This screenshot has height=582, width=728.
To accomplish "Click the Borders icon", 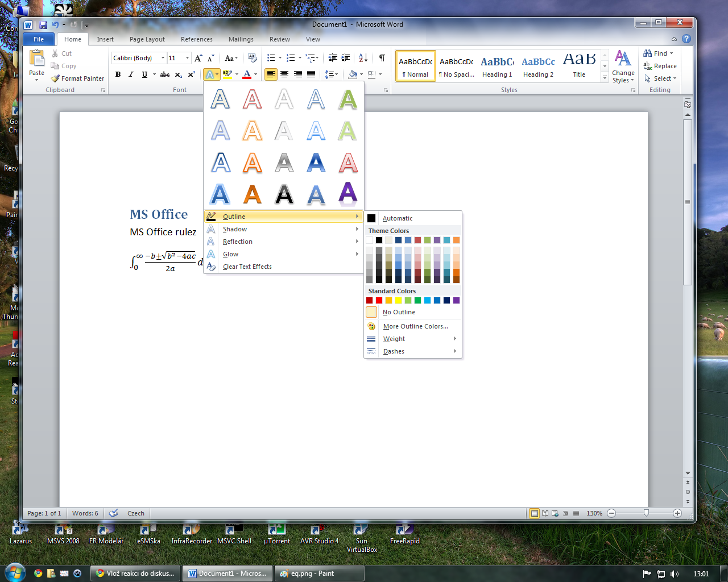I will (x=372, y=74).
